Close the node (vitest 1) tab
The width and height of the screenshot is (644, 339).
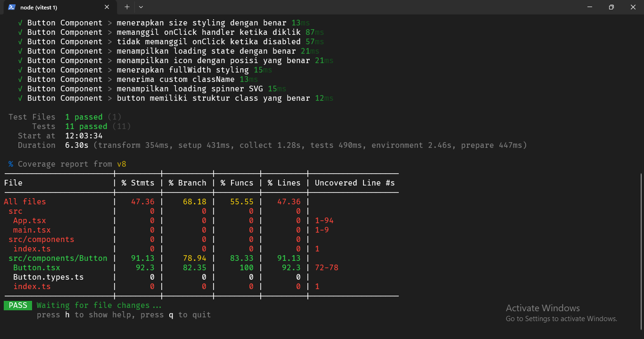click(x=107, y=7)
